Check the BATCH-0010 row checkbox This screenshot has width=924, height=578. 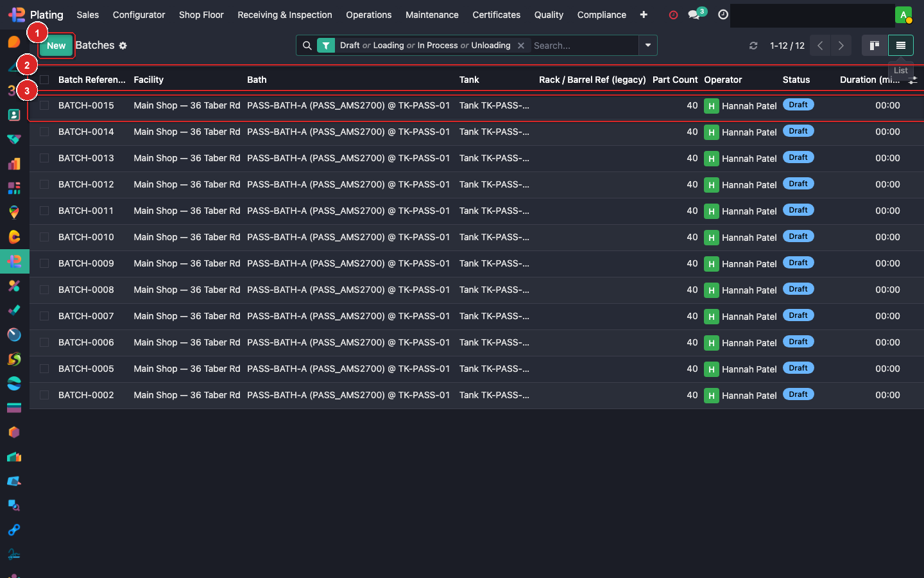point(44,237)
